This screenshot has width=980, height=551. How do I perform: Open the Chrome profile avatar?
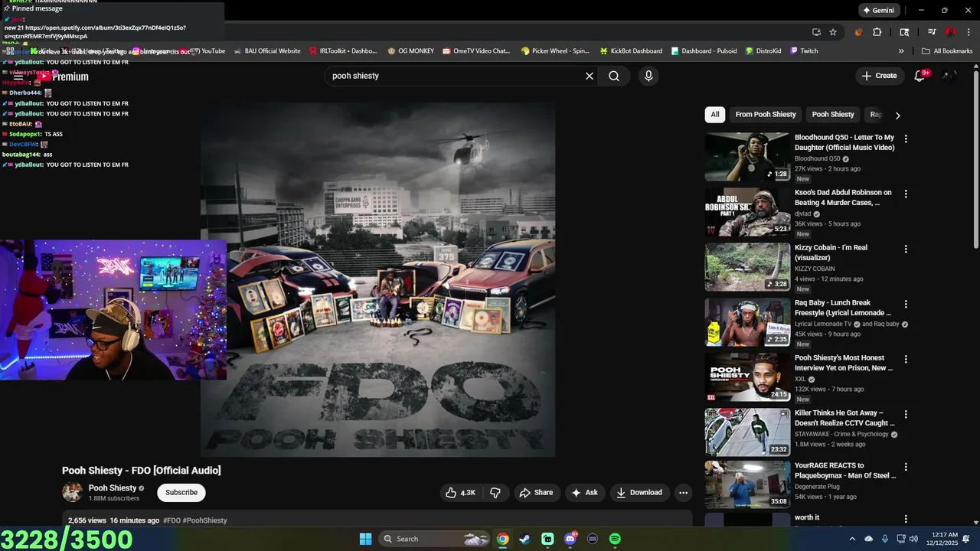[x=950, y=32]
